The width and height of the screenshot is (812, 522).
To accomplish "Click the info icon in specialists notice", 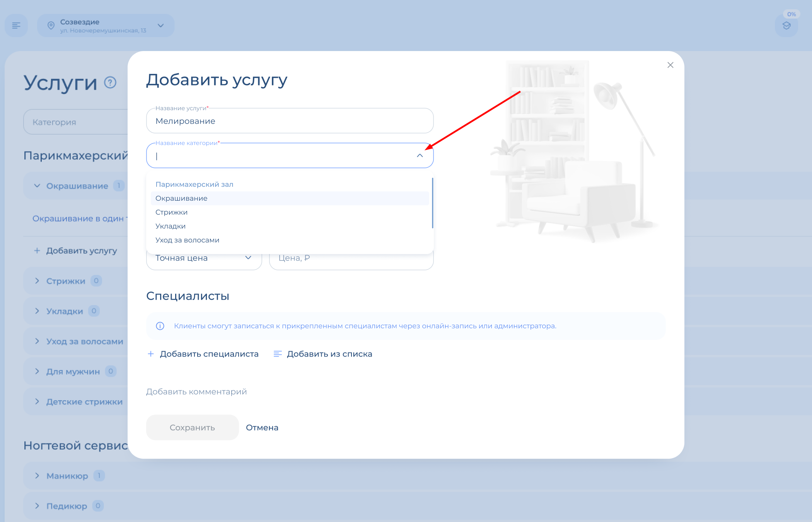I will tap(160, 326).
